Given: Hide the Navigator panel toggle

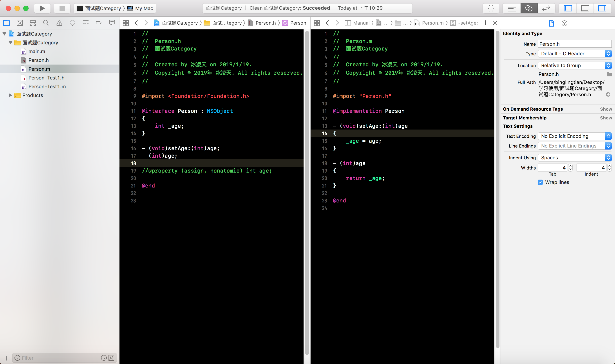Looking at the screenshot, I should (568, 8).
